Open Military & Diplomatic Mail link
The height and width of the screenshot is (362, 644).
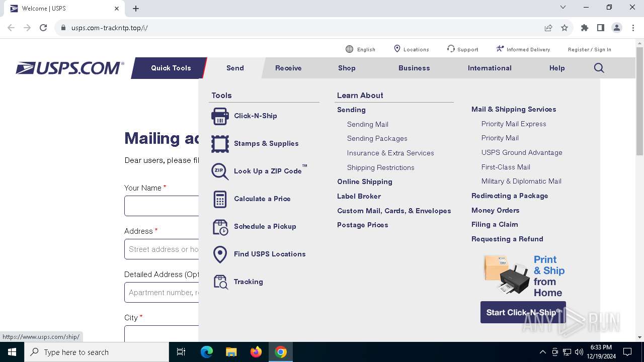(x=521, y=181)
